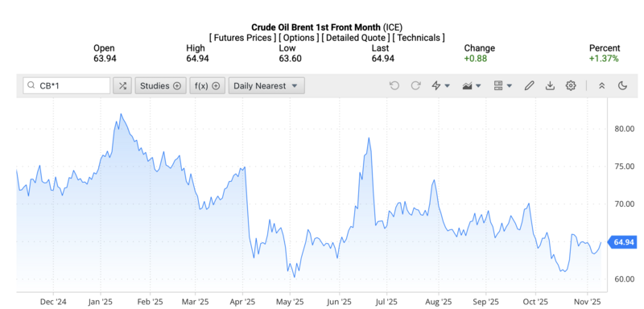The height and width of the screenshot is (309, 644).
Task: Select the pencil drawing tool
Action: click(530, 86)
